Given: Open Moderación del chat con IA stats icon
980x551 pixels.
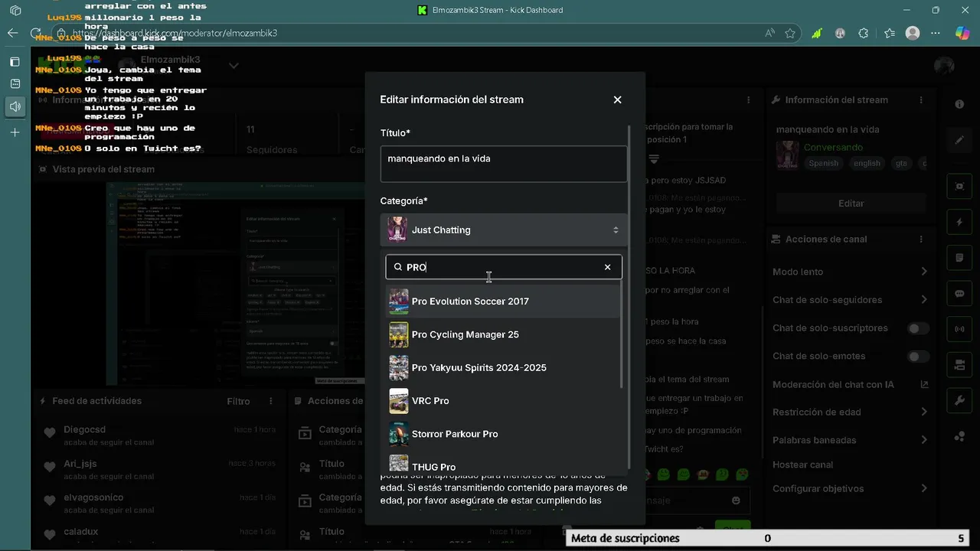Looking at the screenshot, I should coord(924,384).
